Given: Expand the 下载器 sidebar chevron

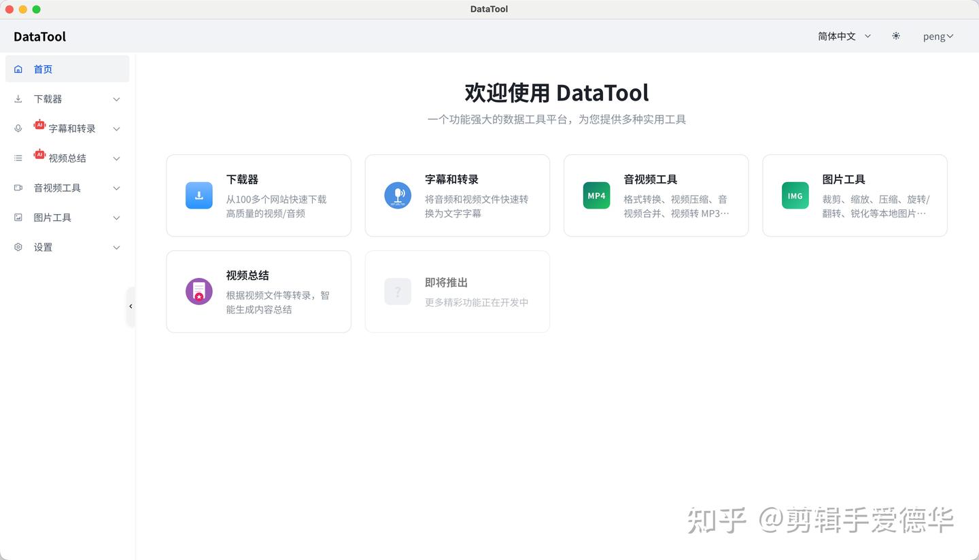Looking at the screenshot, I should (x=116, y=99).
